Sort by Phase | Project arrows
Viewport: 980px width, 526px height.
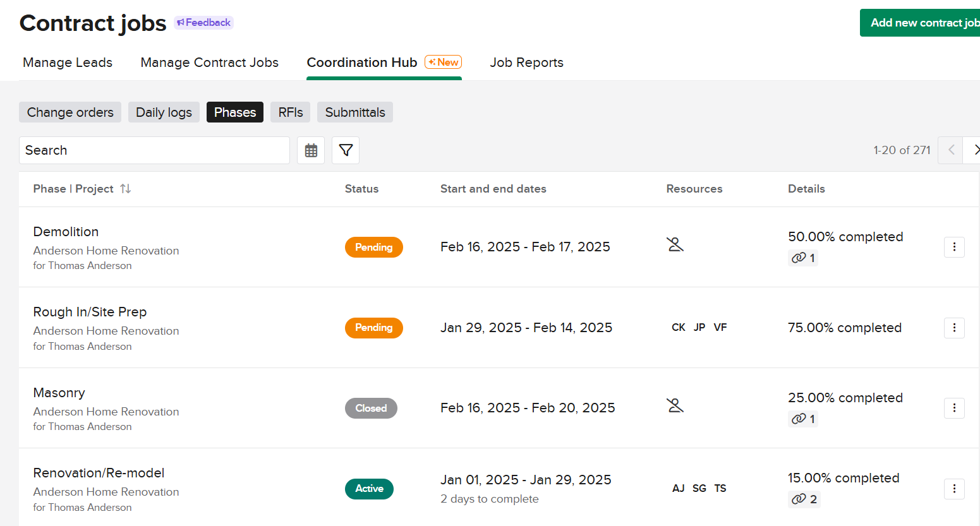point(126,189)
